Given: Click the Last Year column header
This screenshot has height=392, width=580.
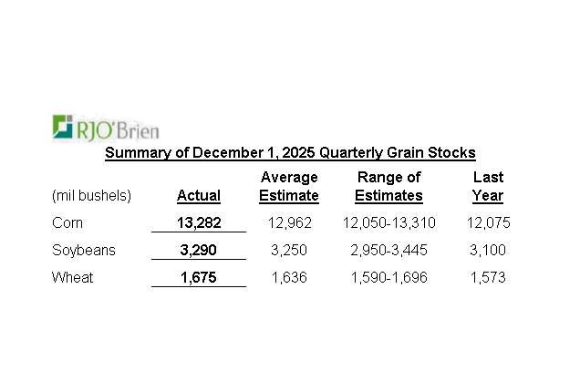Looking at the screenshot, I should pyautogui.click(x=488, y=186).
